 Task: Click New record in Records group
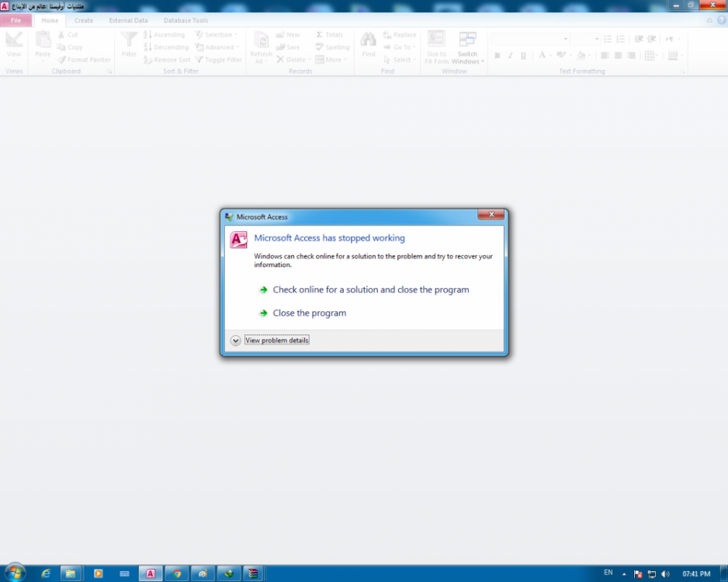pyautogui.click(x=288, y=35)
